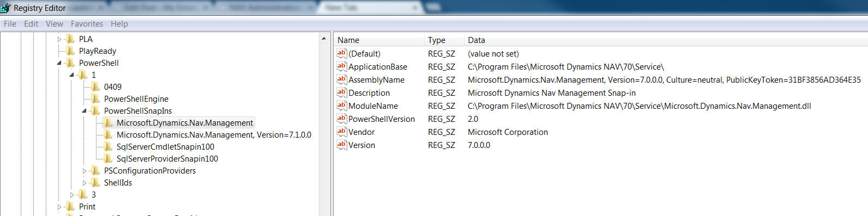Click the PSConfigurationProviders folder icon
The image size is (868, 216).
[x=95, y=171]
